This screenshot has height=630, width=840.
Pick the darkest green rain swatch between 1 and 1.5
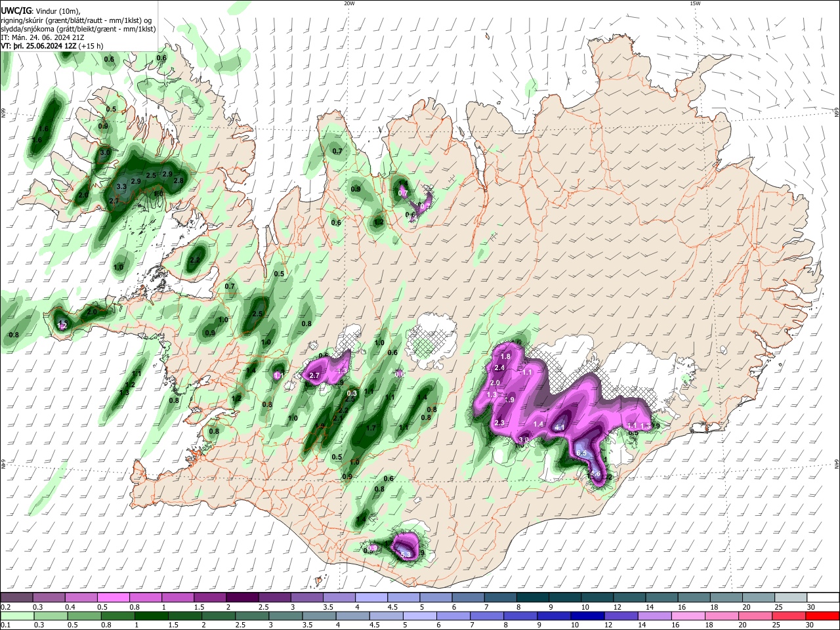[152, 616]
